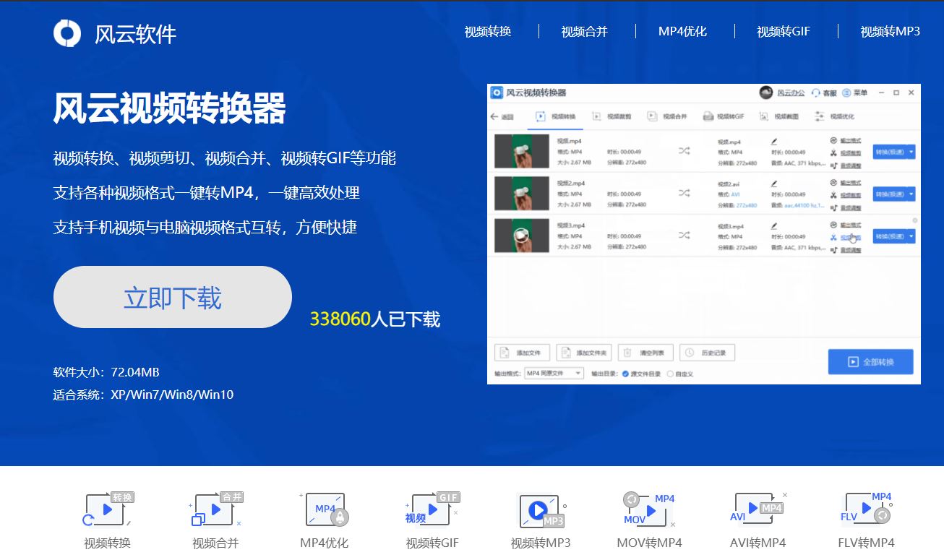Click the 风云办公 avatar icon
Screen dimensions: 944x560
click(766, 92)
